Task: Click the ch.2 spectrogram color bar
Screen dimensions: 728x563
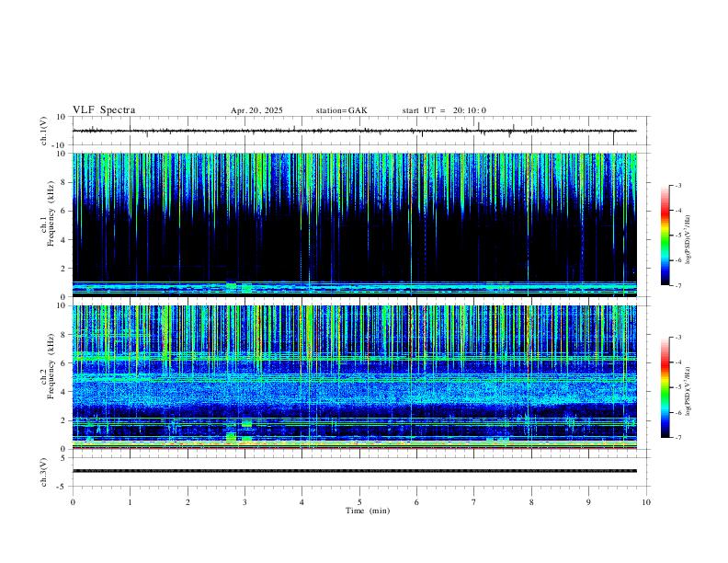Action: [x=665, y=387]
